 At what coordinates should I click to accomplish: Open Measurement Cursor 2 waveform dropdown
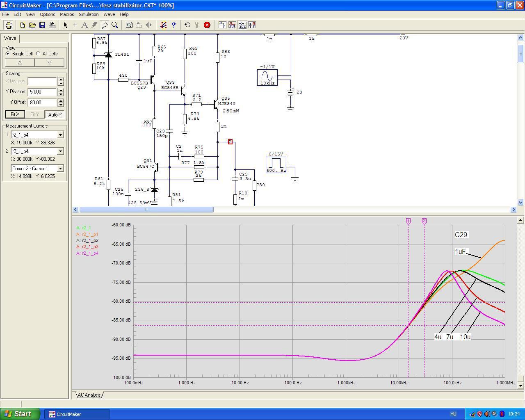(x=60, y=151)
